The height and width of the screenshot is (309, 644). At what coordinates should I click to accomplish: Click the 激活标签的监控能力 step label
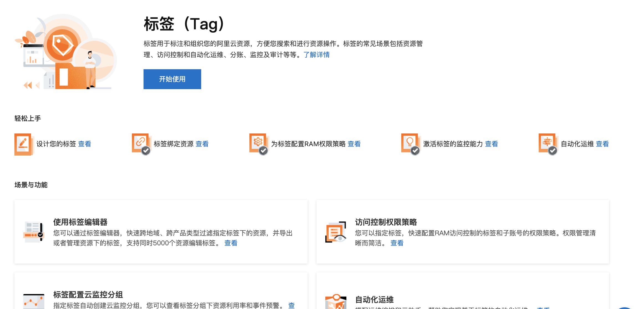(453, 144)
